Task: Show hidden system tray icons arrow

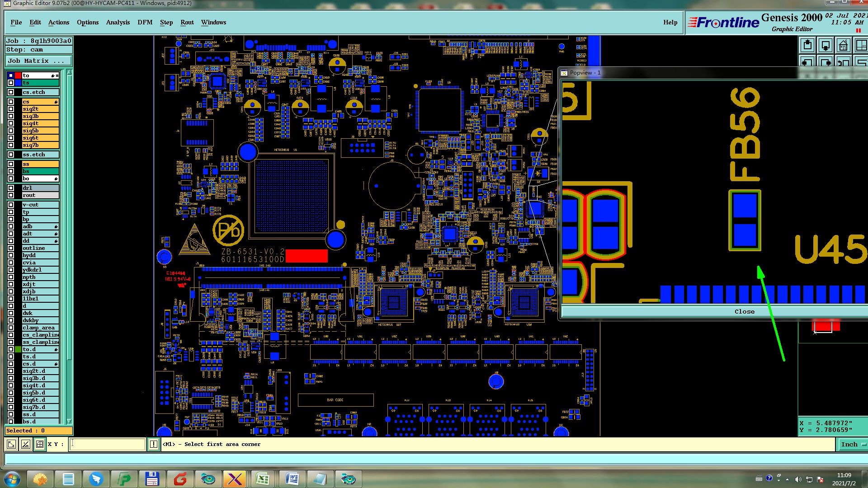Action: [788, 479]
